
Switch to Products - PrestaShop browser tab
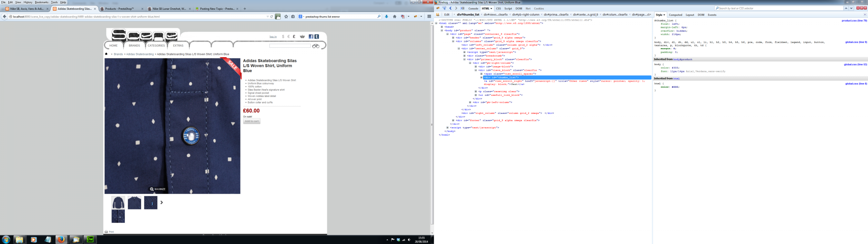[x=121, y=9]
